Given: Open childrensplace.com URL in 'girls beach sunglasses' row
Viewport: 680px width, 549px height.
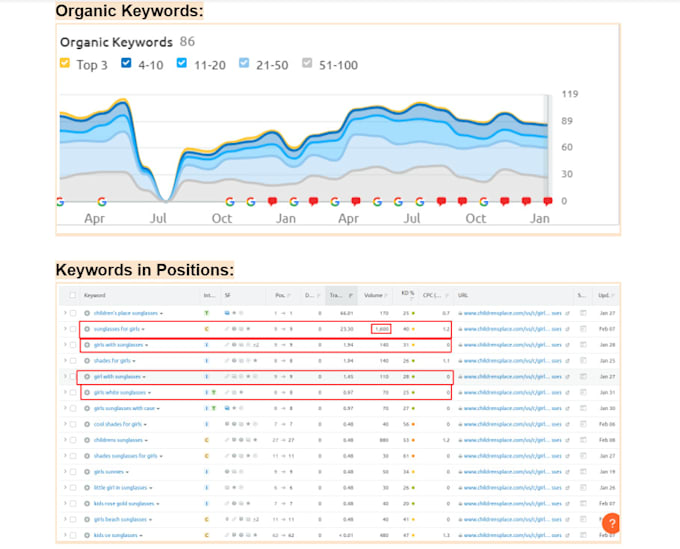Looking at the screenshot, I should click(x=513, y=520).
